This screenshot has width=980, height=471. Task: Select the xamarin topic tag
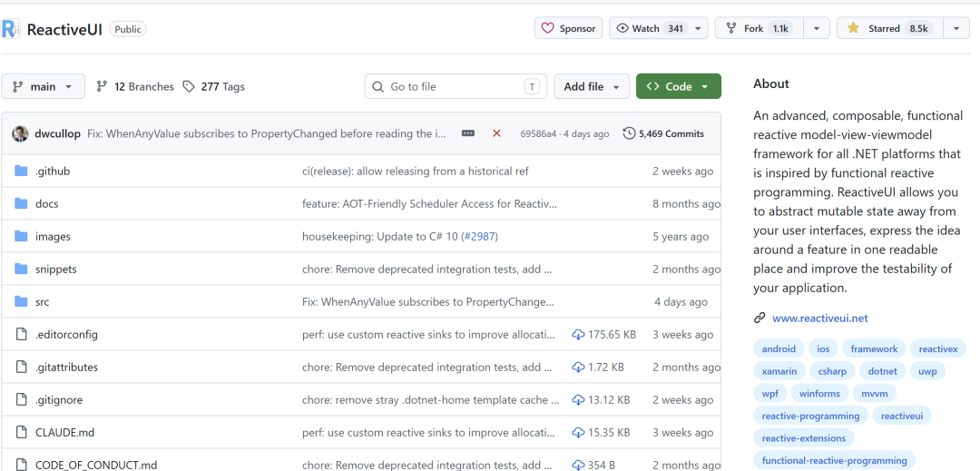pyautogui.click(x=779, y=371)
